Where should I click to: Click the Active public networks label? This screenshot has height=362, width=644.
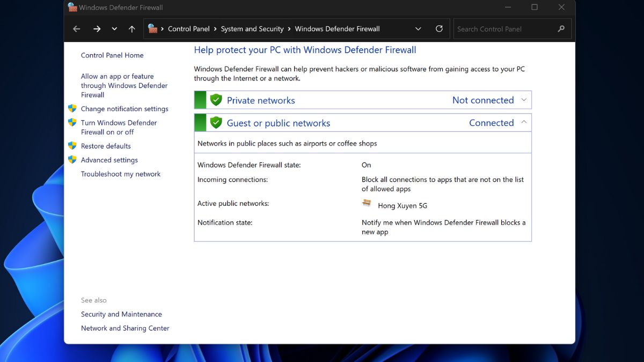pyautogui.click(x=233, y=204)
